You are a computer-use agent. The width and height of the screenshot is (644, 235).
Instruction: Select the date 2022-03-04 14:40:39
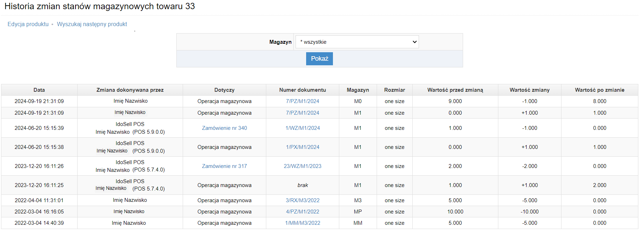(x=39, y=223)
